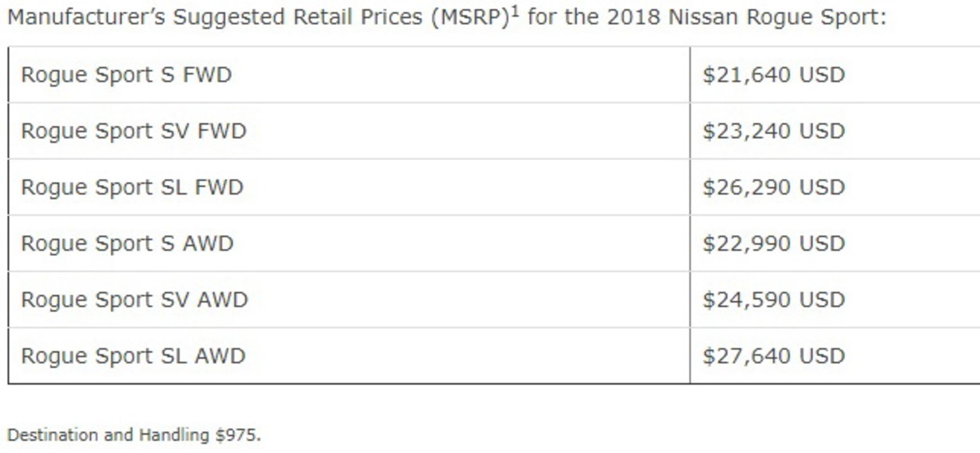980x453 pixels.
Task: Click the $26,290 USD price cell
Action: point(835,187)
